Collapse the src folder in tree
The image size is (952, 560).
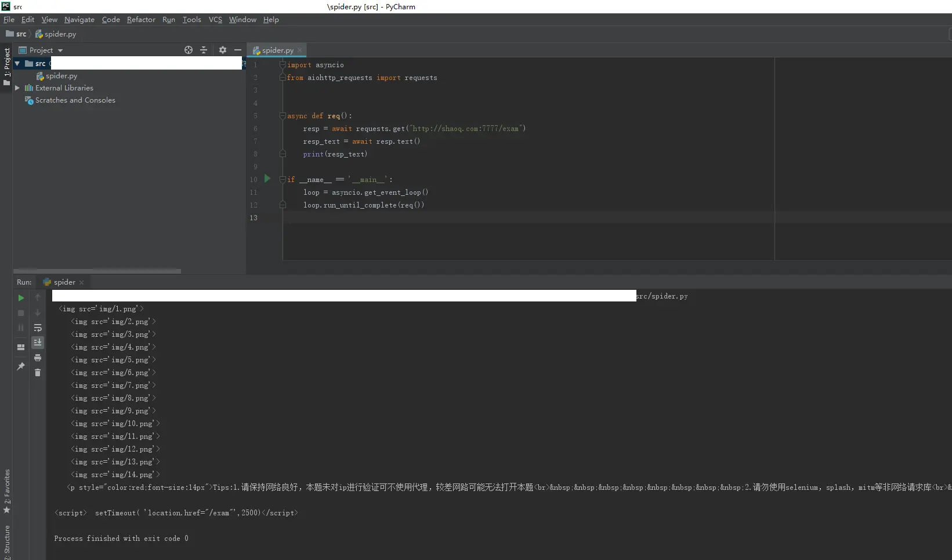click(x=17, y=63)
